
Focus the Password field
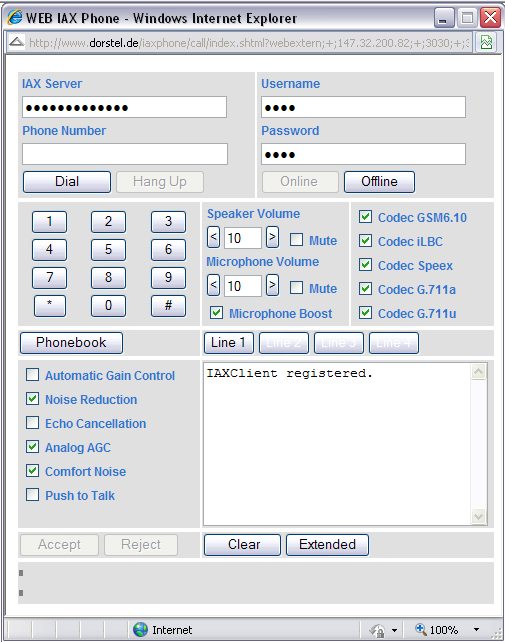364,154
